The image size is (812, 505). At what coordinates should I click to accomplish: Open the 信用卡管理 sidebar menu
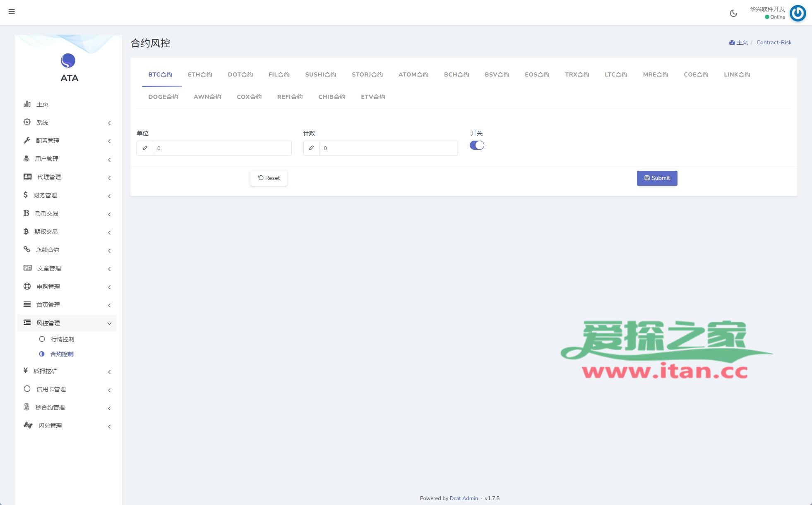click(67, 389)
